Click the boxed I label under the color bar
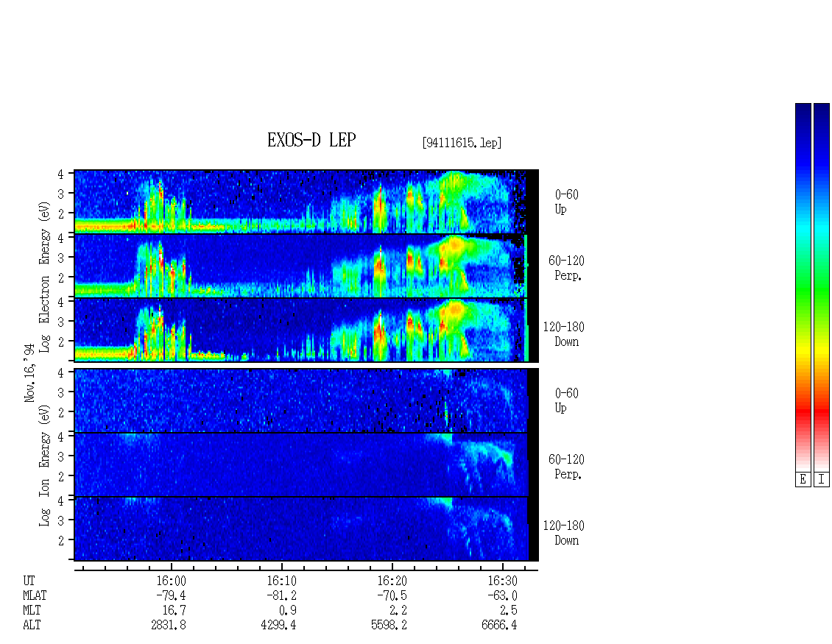 point(822,479)
